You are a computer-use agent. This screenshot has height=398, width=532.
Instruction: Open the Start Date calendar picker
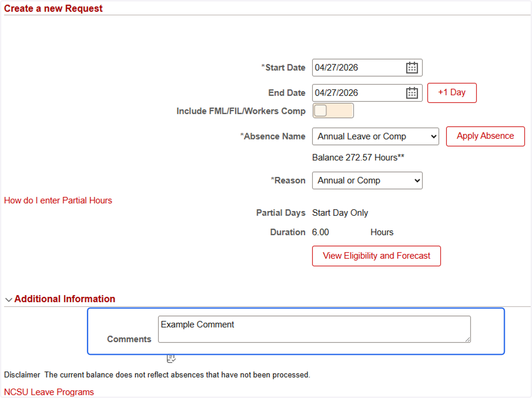click(412, 67)
